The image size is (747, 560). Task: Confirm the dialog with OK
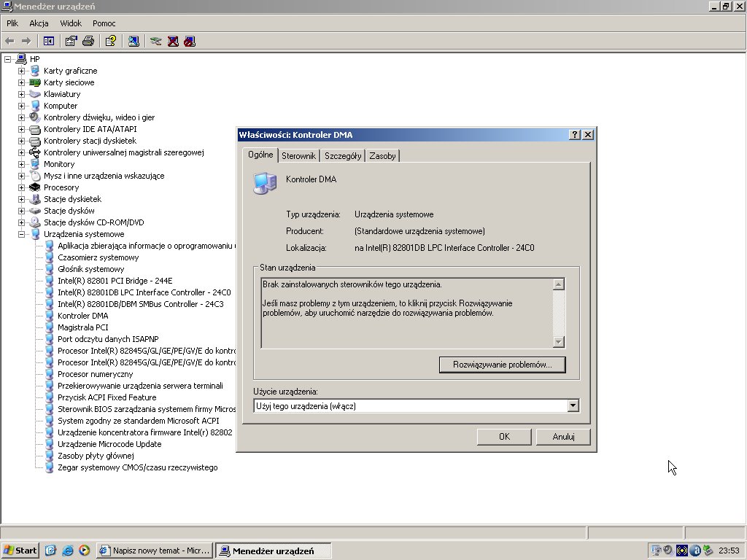504,437
